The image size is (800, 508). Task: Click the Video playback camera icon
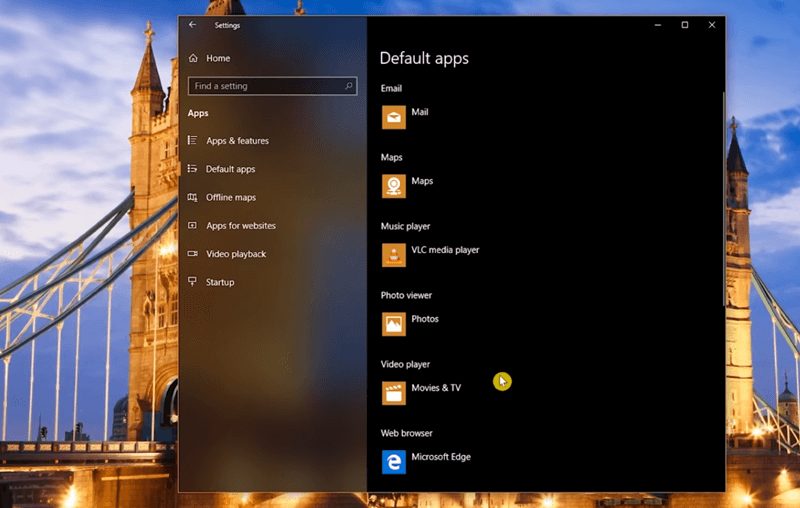192,253
